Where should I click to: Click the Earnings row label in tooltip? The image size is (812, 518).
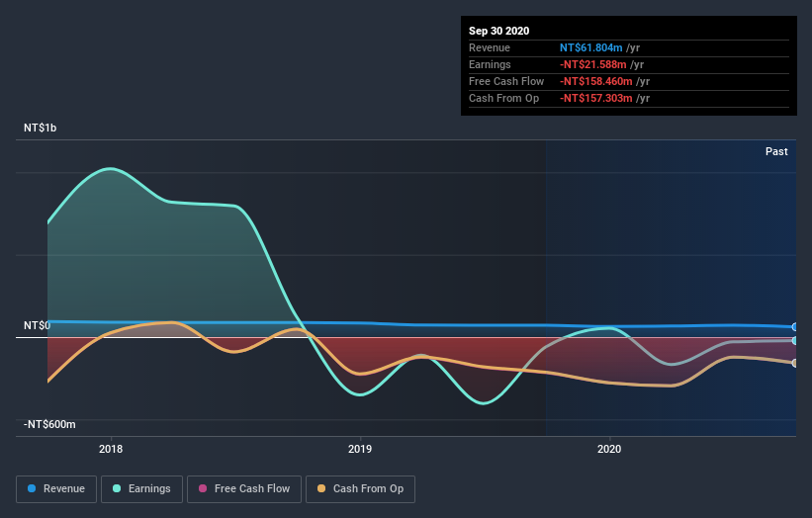tap(490, 64)
